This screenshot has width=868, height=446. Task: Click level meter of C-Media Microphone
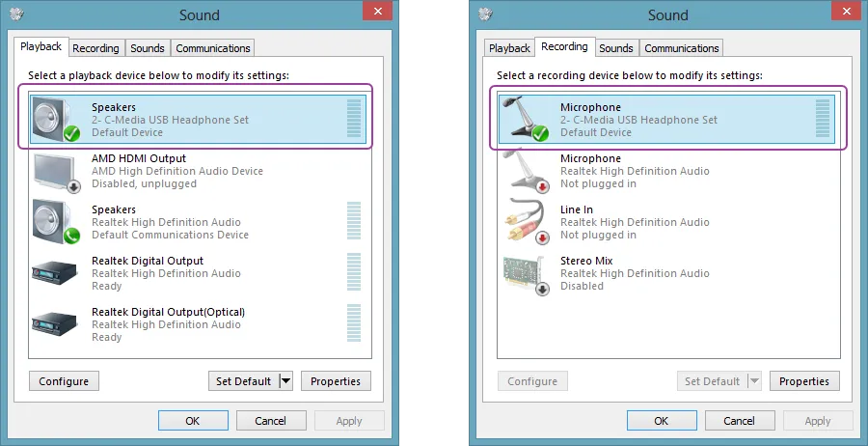point(823,119)
